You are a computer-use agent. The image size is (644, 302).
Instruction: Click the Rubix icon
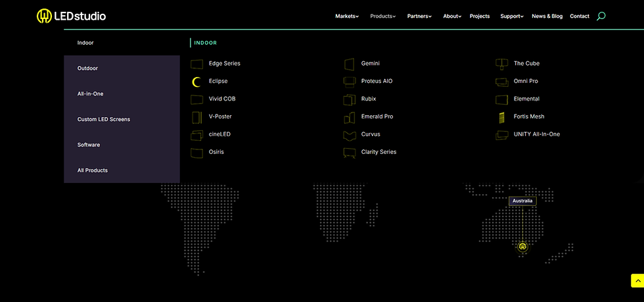point(349,99)
